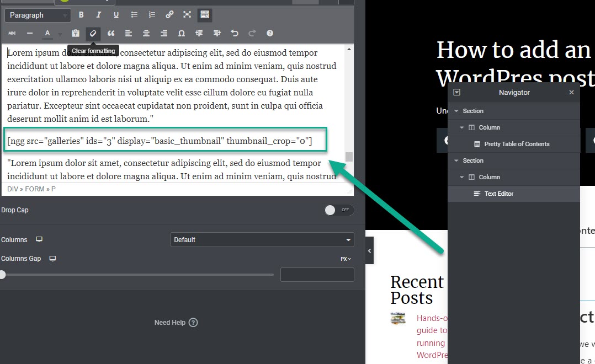Viewport: 595px width, 364px height.
Task: Open the Columns Default dropdown
Action: tap(262, 239)
